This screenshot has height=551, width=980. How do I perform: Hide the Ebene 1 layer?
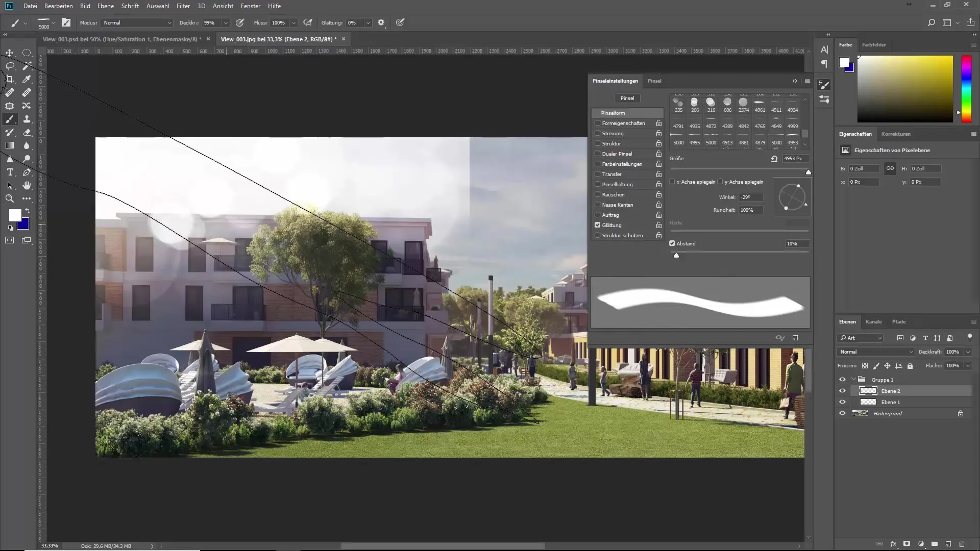[842, 402]
